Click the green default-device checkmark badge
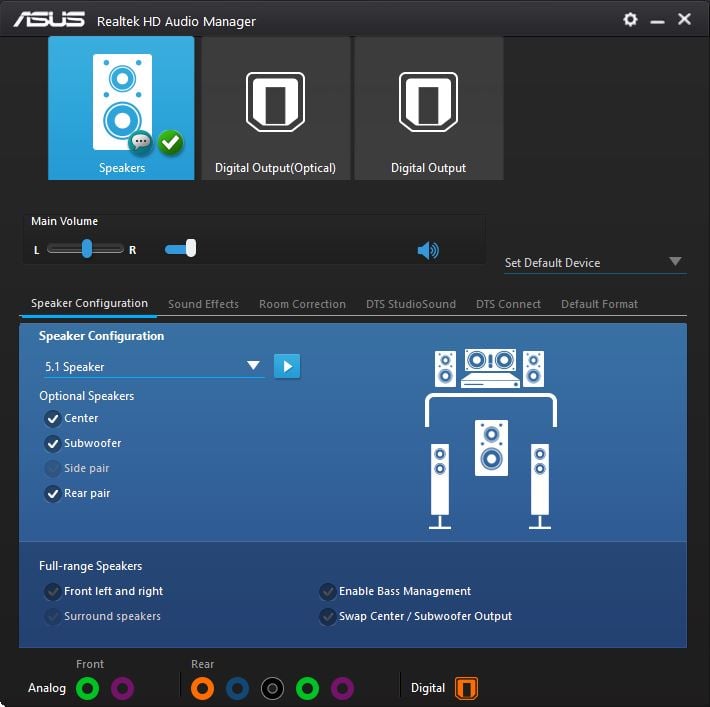 coord(171,143)
